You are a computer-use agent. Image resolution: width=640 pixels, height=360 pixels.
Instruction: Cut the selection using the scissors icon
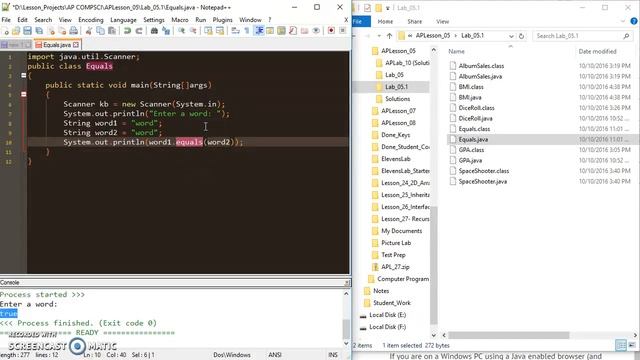click(x=89, y=31)
